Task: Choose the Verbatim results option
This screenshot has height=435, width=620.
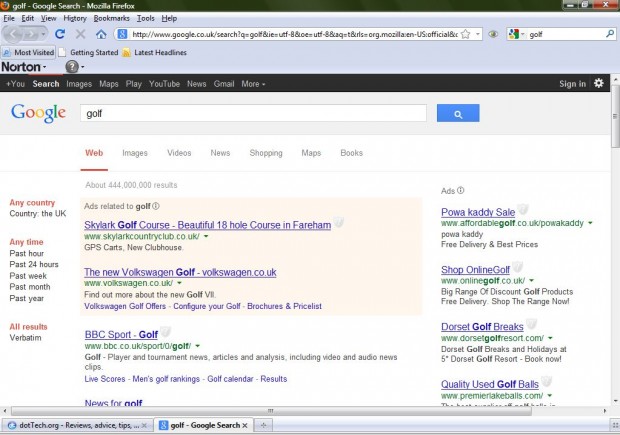Action: [25, 338]
